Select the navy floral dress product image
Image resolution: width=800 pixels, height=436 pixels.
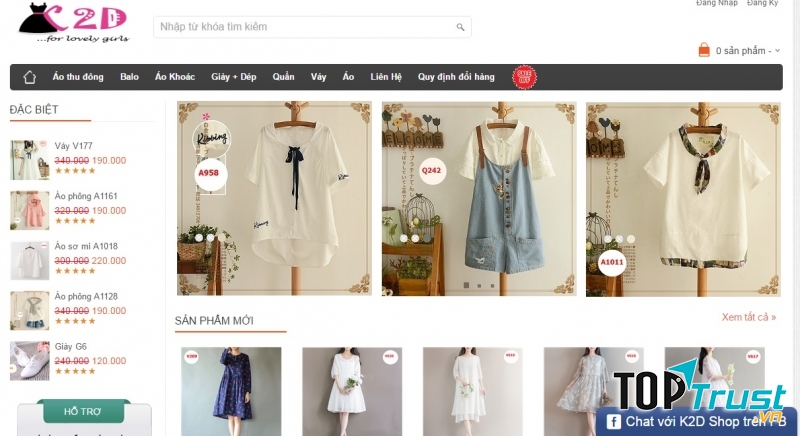217,390
